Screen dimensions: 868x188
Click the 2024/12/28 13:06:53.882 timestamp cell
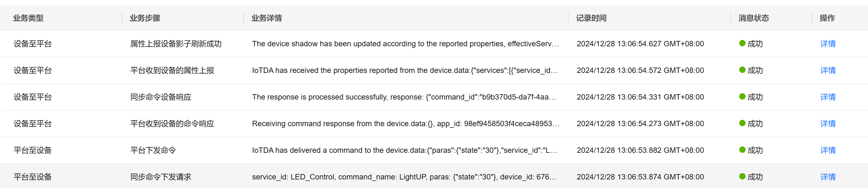pyautogui.click(x=640, y=150)
